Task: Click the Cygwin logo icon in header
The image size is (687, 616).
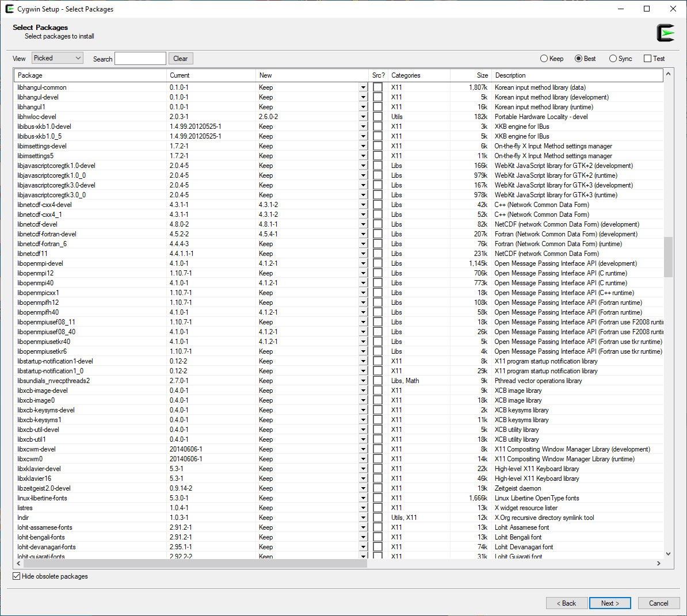Action: coord(665,33)
